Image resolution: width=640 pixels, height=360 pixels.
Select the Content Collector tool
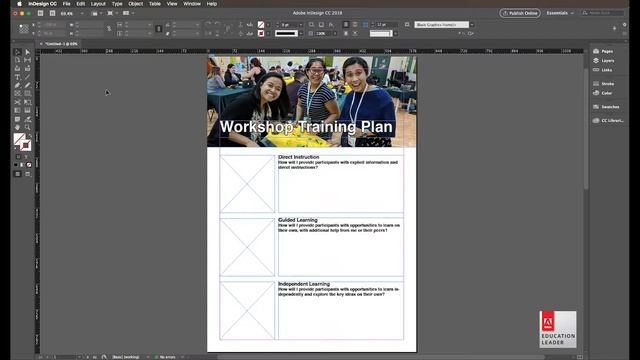tap(18, 68)
